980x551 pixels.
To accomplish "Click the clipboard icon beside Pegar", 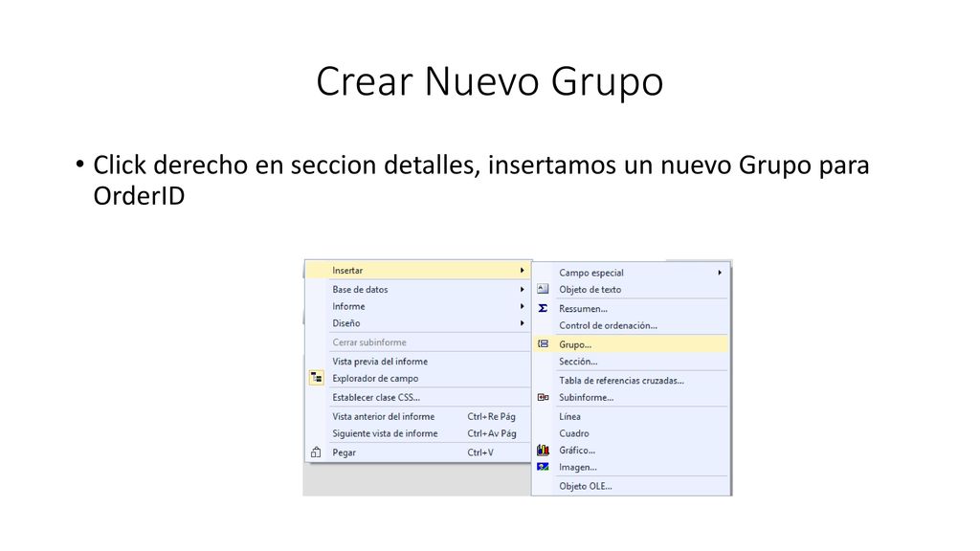I will tap(316, 452).
